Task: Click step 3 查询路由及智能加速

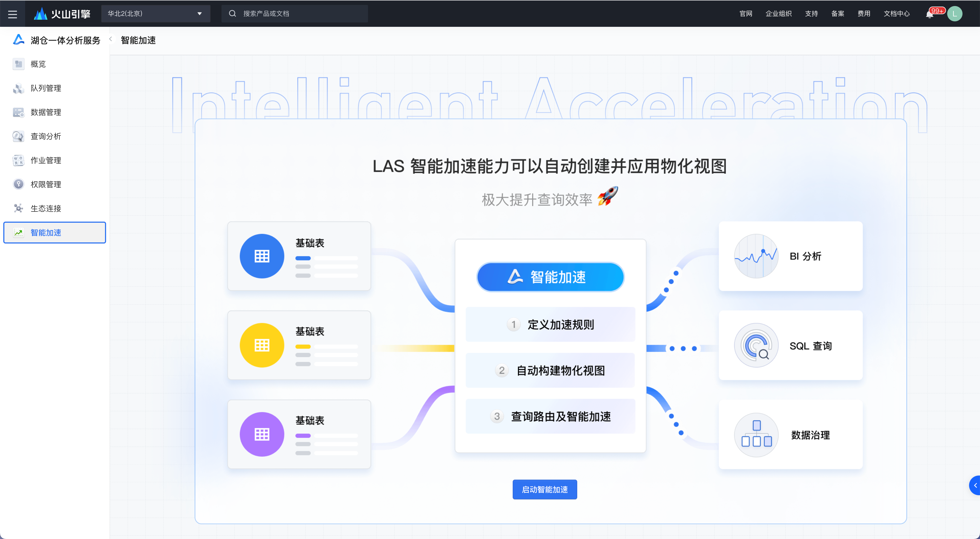Action: pyautogui.click(x=550, y=416)
